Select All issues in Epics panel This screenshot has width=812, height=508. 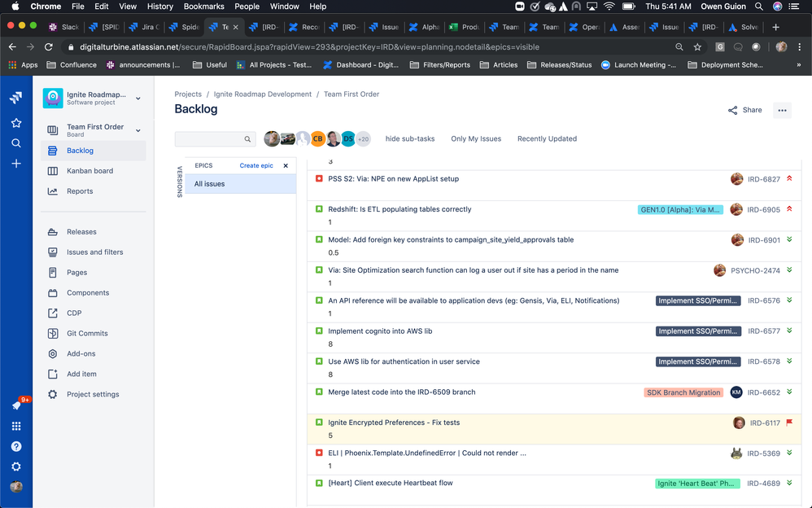click(241, 184)
